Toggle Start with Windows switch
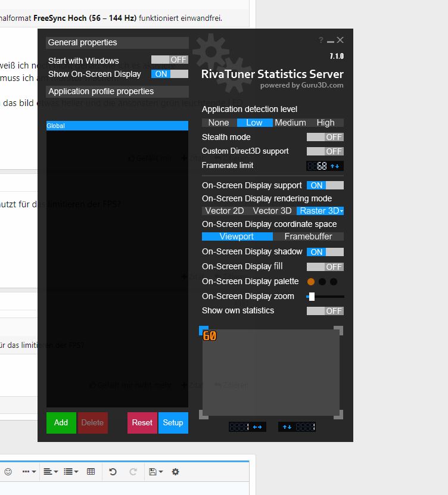The width and height of the screenshot is (448, 495). (170, 60)
